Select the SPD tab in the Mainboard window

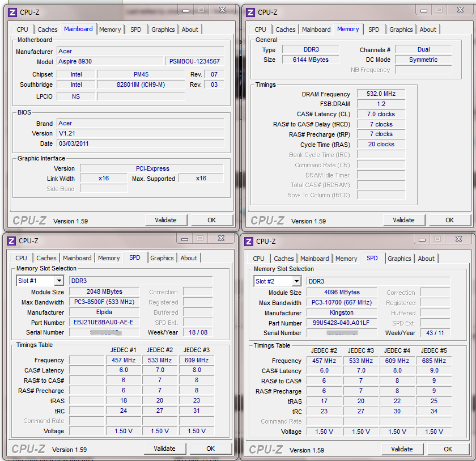tap(135, 29)
